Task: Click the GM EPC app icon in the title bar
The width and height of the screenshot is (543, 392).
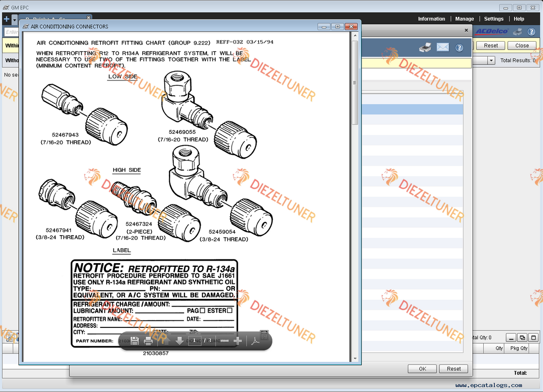Action: [x=5, y=7]
